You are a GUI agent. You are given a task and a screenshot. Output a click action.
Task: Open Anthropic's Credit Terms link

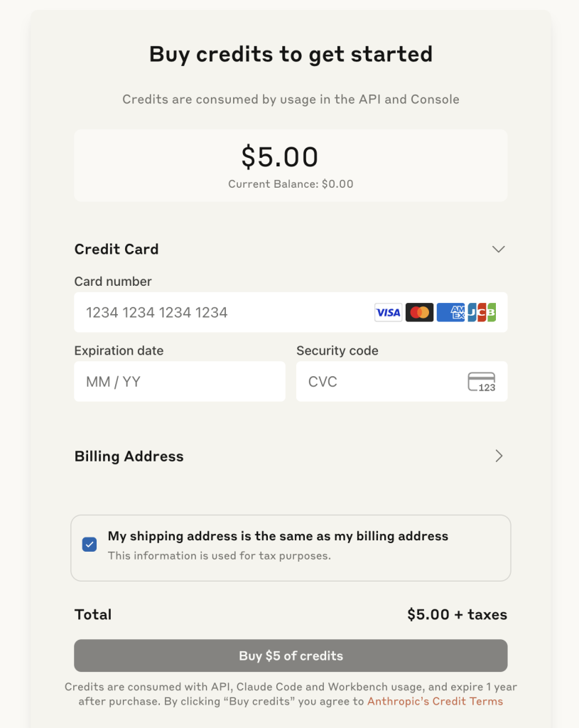coord(435,701)
